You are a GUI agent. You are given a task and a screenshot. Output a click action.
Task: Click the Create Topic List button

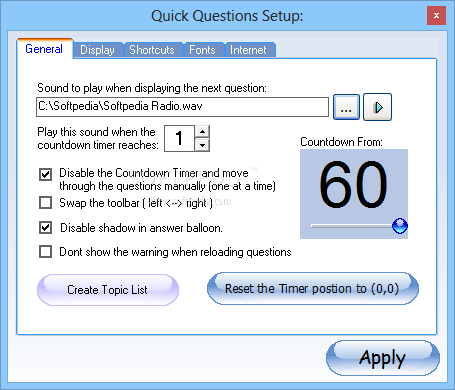(x=108, y=290)
